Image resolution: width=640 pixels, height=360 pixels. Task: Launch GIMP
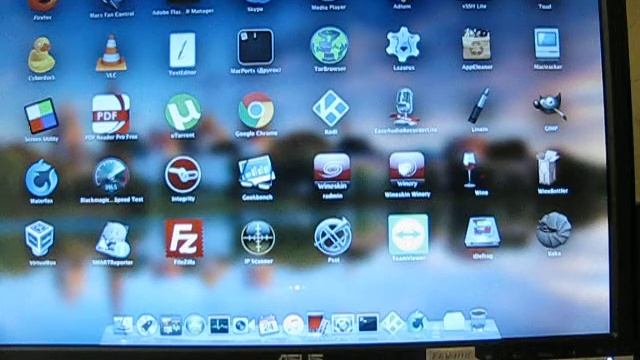point(550,106)
